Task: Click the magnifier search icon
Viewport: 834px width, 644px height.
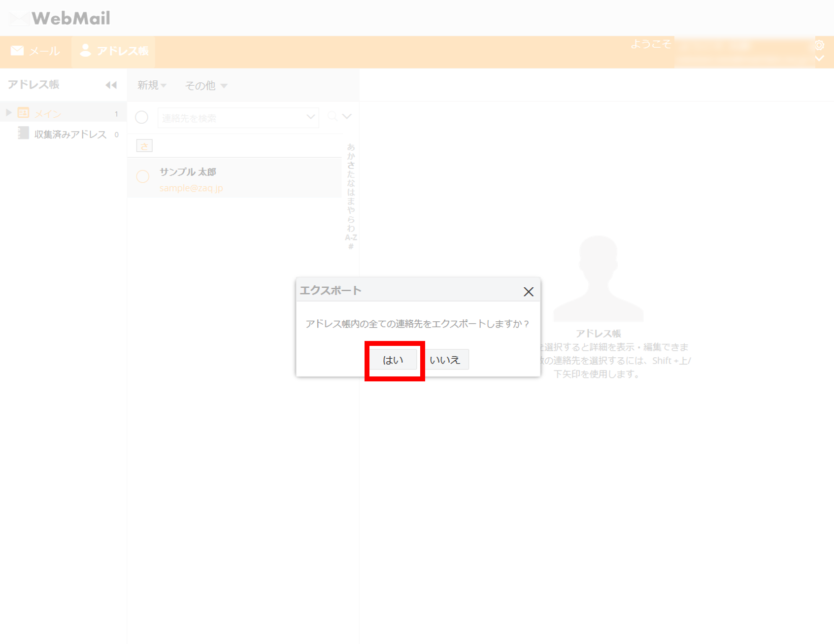Action: [x=333, y=116]
